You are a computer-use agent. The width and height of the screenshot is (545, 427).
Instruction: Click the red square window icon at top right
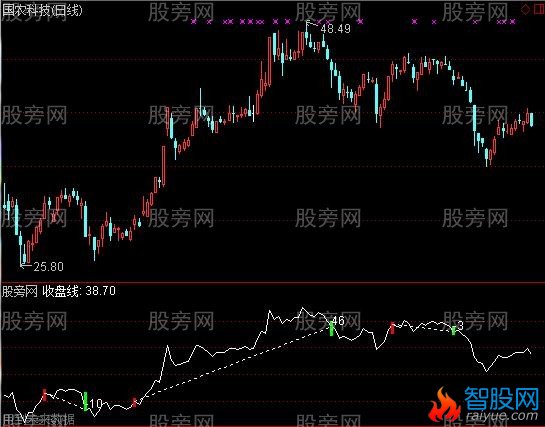pos(539,9)
